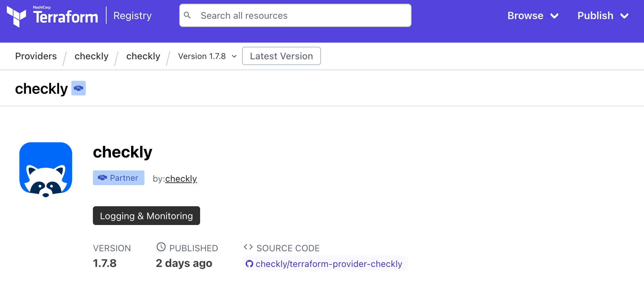Click the Logging & Monitoring category tag
Screen dimensions: 644x285
pyautogui.click(x=146, y=216)
